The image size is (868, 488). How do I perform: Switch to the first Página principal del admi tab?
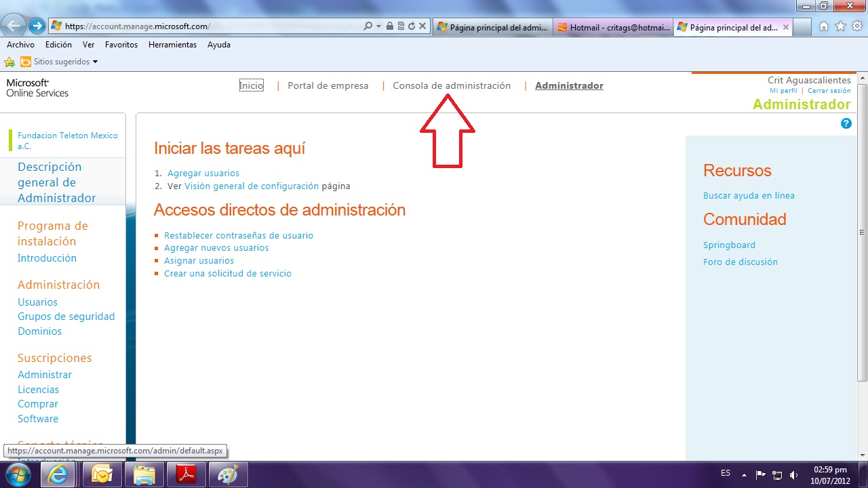492,28
